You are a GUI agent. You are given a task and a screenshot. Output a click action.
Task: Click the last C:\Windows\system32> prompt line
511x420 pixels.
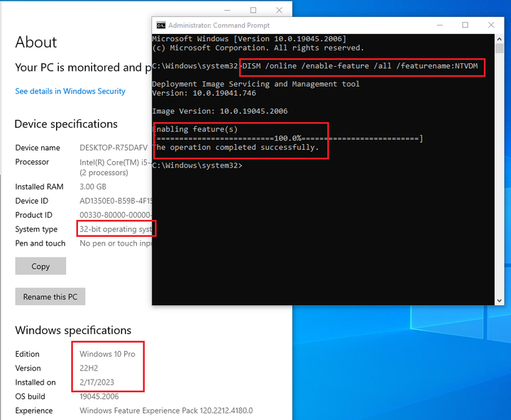tap(197, 165)
